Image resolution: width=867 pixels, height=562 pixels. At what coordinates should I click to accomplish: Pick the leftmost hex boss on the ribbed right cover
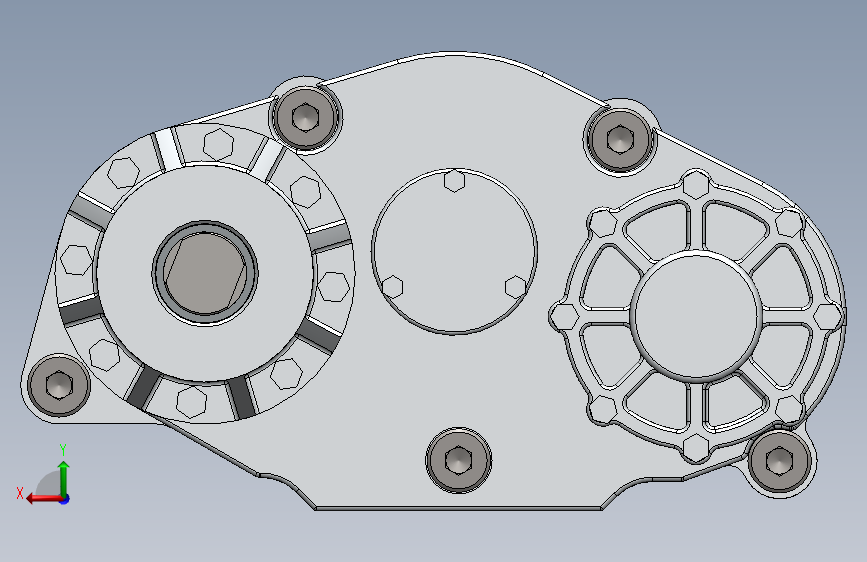565,316
